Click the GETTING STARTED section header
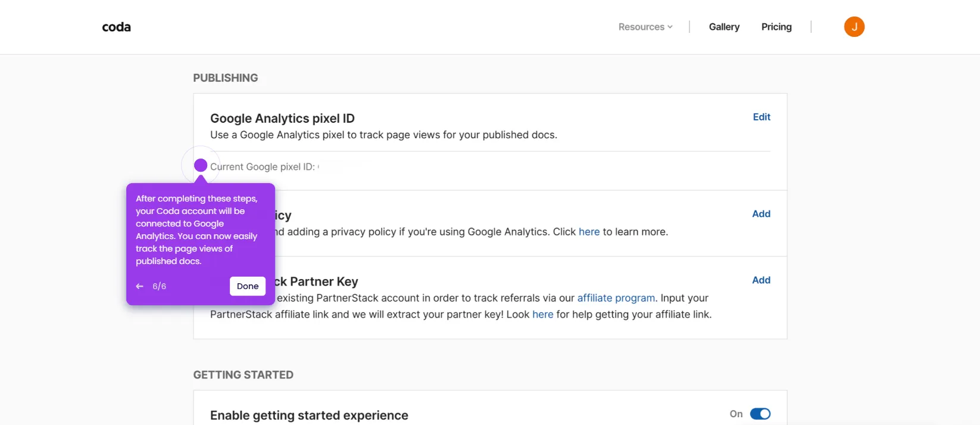980x425 pixels. pos(243,375)
